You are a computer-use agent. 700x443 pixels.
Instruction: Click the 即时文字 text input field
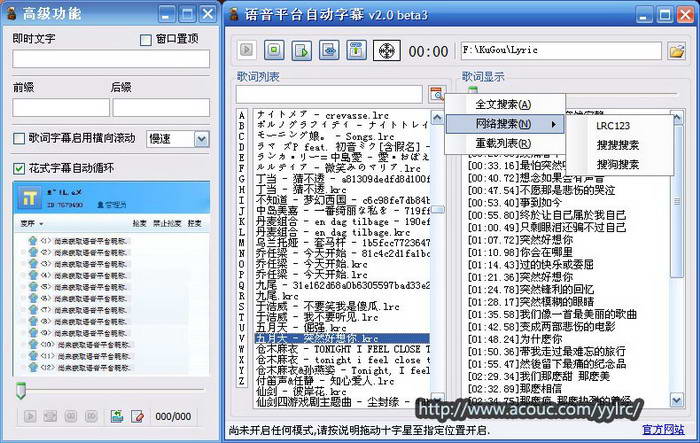point(111,59)
